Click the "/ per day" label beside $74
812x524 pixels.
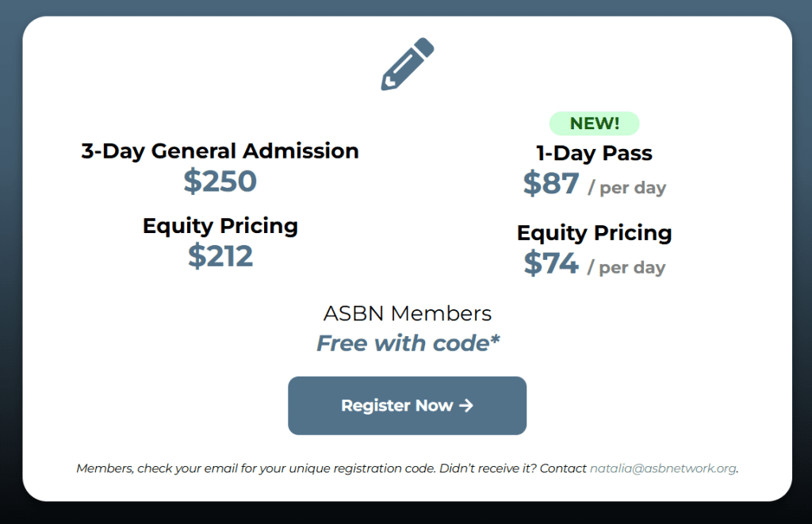pos(626,268)
